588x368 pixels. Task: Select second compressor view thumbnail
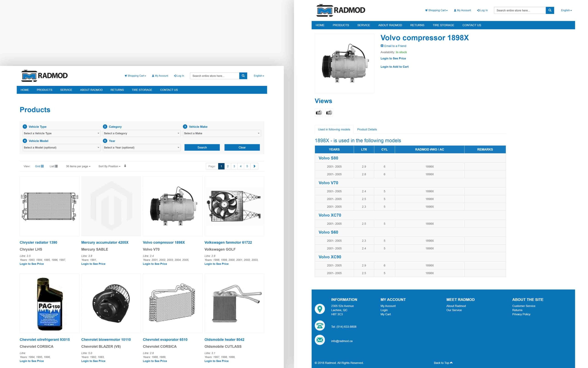(x=329, y=113)
